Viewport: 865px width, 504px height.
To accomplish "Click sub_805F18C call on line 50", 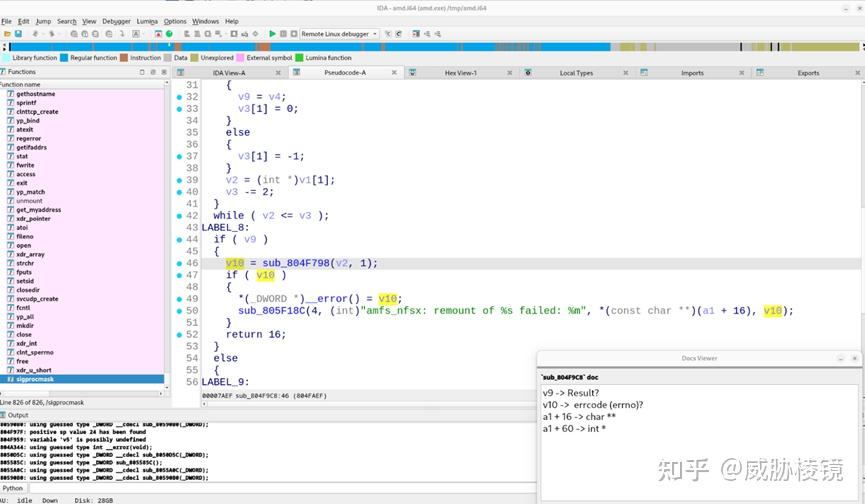I will click(x=271, y=311).
